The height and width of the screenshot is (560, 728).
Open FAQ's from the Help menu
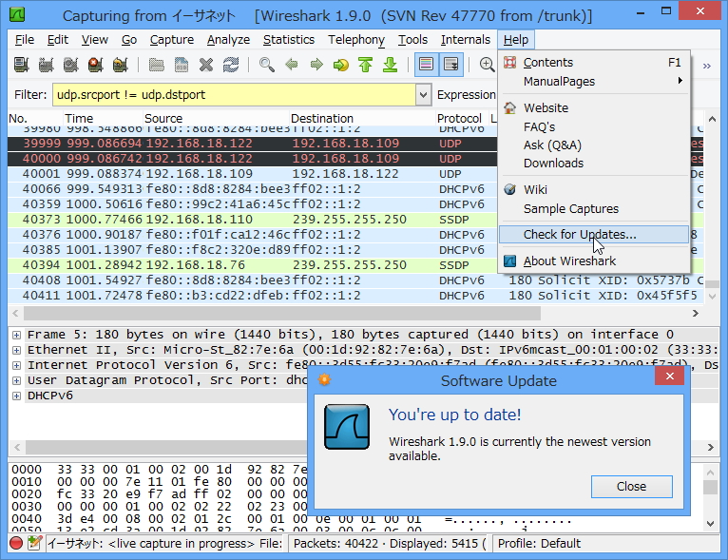pyautogui.click(x=594, y=126)
